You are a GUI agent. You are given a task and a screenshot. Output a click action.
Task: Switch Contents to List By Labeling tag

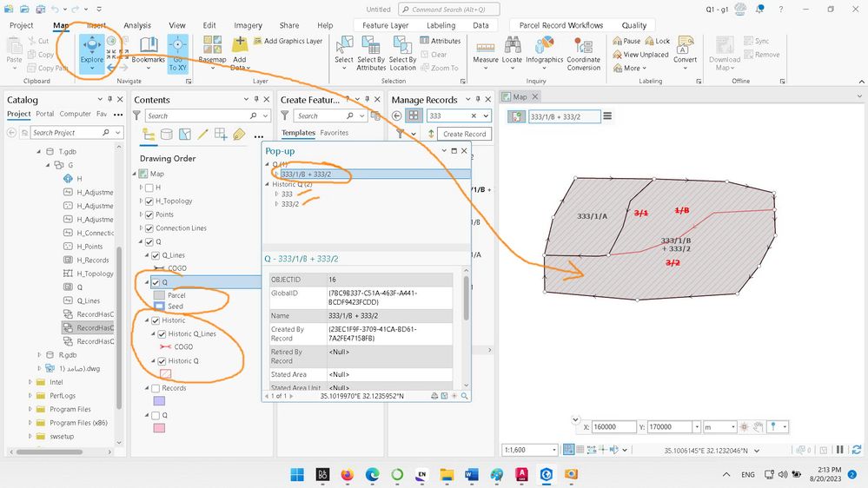click(x=239, y=135)
